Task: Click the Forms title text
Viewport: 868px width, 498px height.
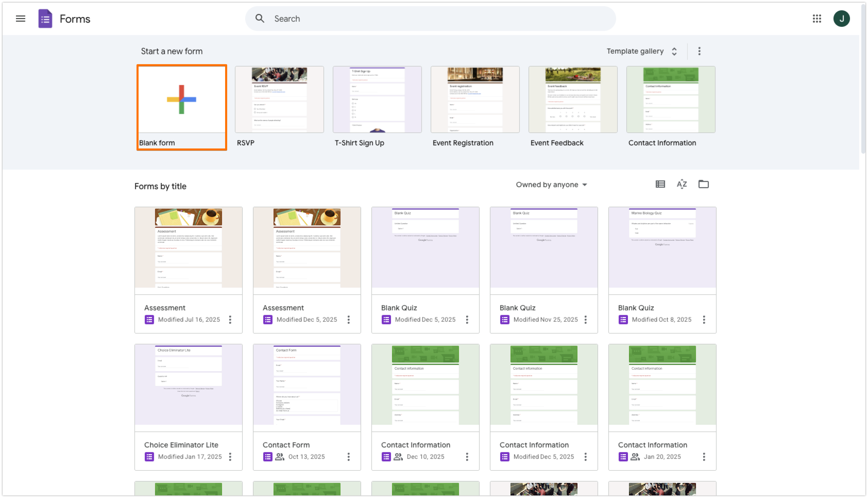Action: [75, 19]
